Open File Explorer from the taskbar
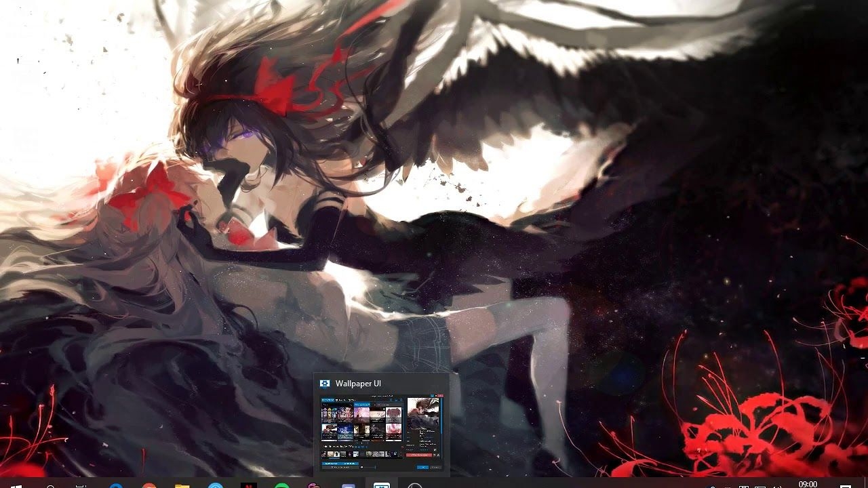Screen dimensions: 868x488 [x=182, y=485]
